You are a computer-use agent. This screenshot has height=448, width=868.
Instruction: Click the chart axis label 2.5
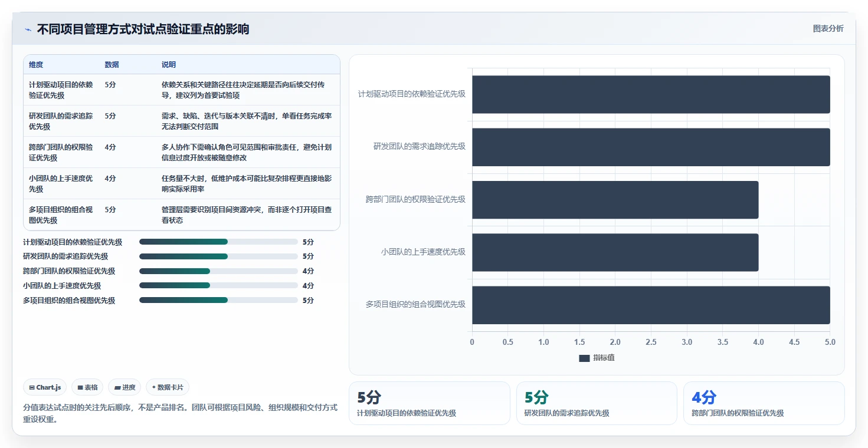click(651, 342)
